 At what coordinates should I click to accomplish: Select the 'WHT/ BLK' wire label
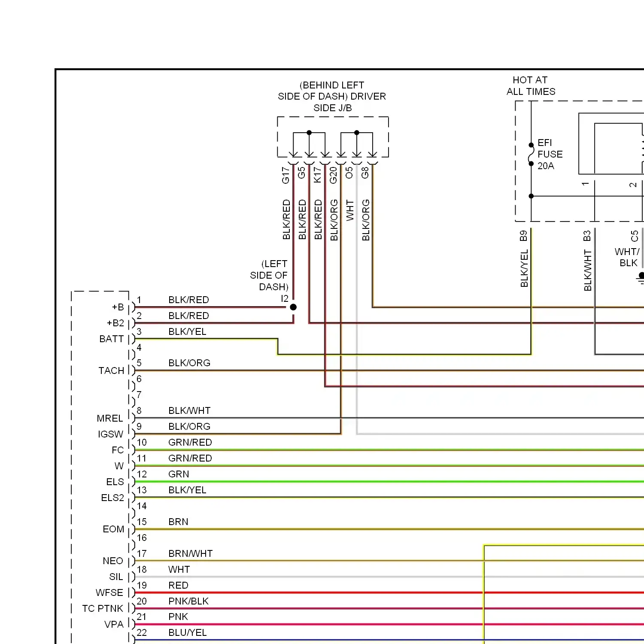click(x=627, y=257)
